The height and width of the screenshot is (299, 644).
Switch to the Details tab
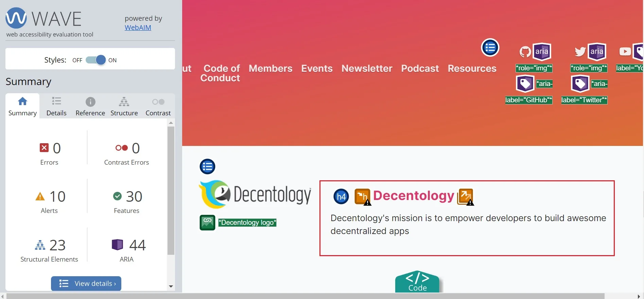coord(56,106)
